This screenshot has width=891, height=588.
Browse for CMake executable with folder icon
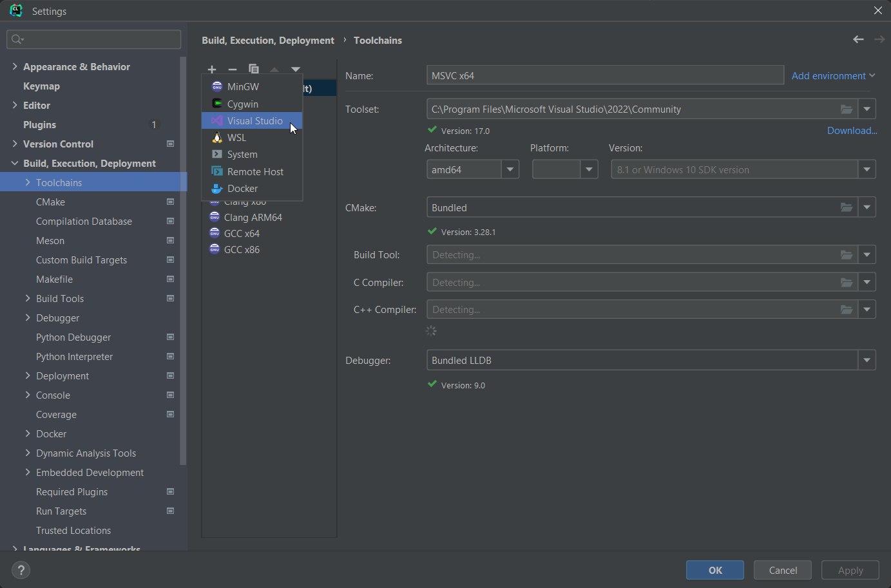point(847,207)
